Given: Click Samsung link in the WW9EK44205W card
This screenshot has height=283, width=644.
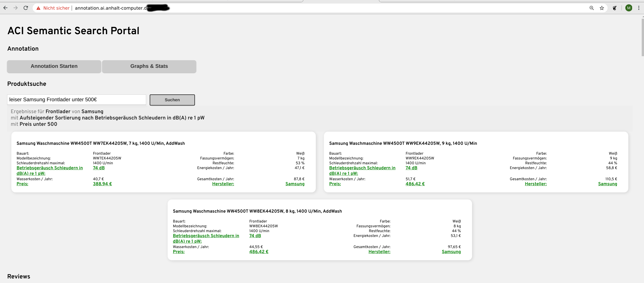Looking at the screenshot, I should 607,184.
